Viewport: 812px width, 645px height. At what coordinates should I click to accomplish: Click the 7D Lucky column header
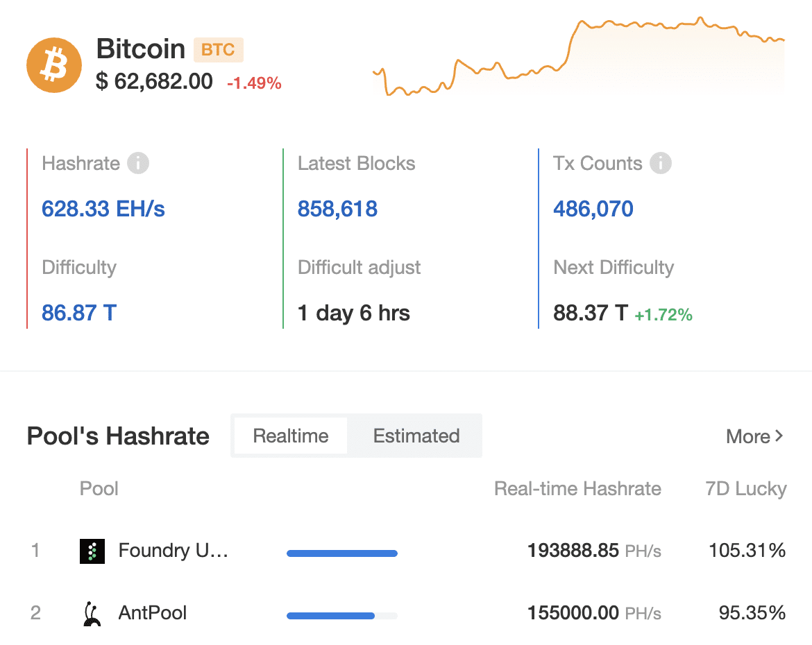coord(745,489)
